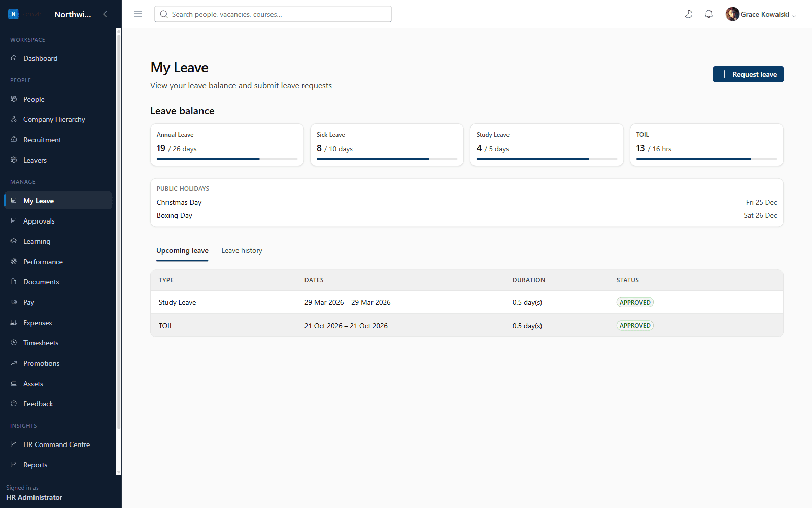
Task: Open the Expenses receipt icon
Action: pos(14,323)
